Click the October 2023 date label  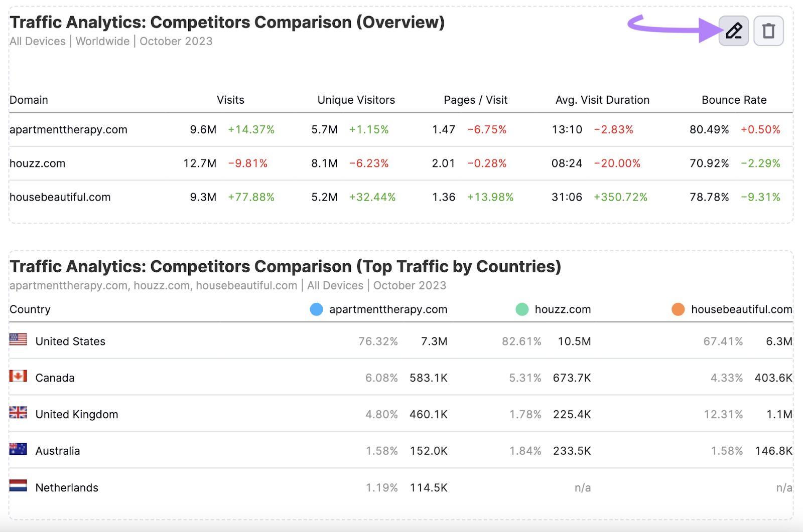[x=176, y=41]
